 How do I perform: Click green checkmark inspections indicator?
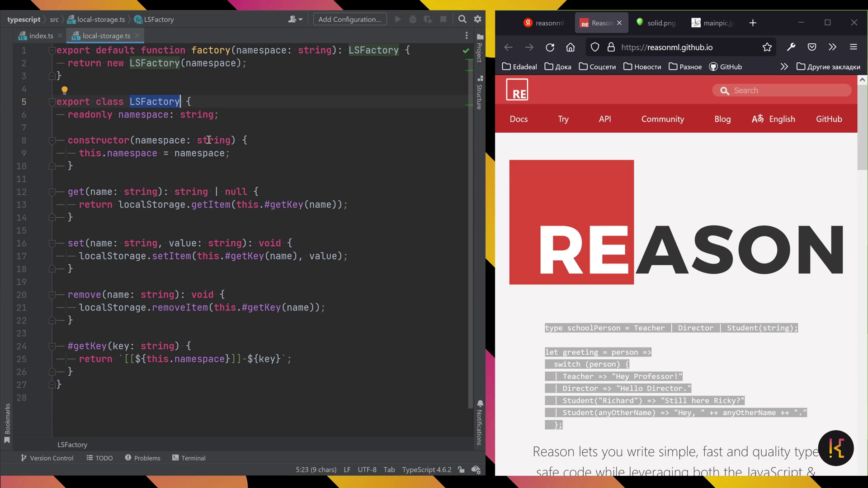[x=466, y=51]
